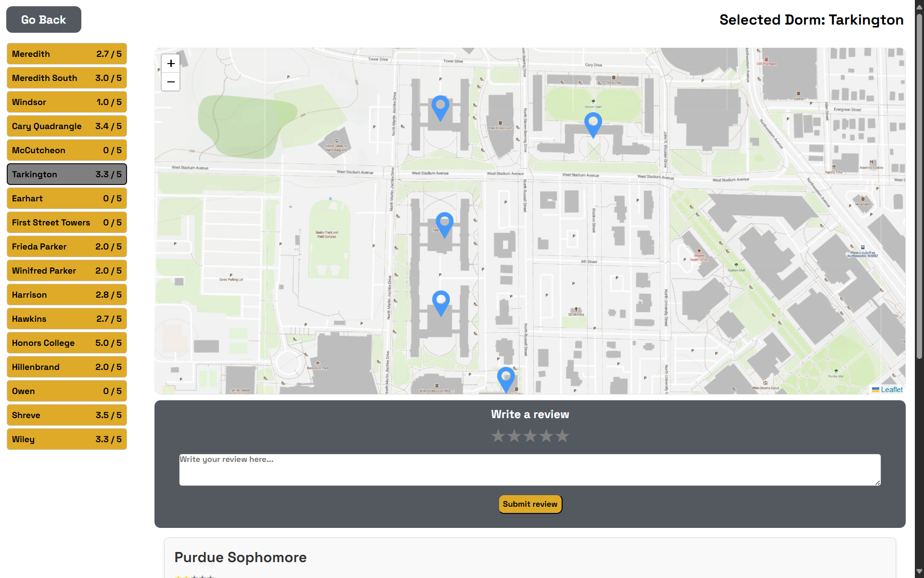Submit the review
Image resolution: width=924 pixels, height=578 pixels.
530,504
